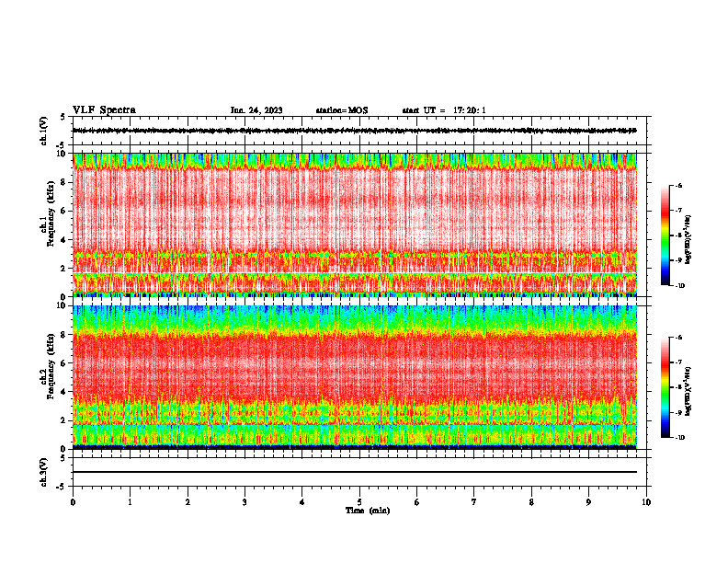The width and height of the screenshot is (728, 563).
Task: Click inside the ch.1 spectrogram panel
Action: pos(354,224)
